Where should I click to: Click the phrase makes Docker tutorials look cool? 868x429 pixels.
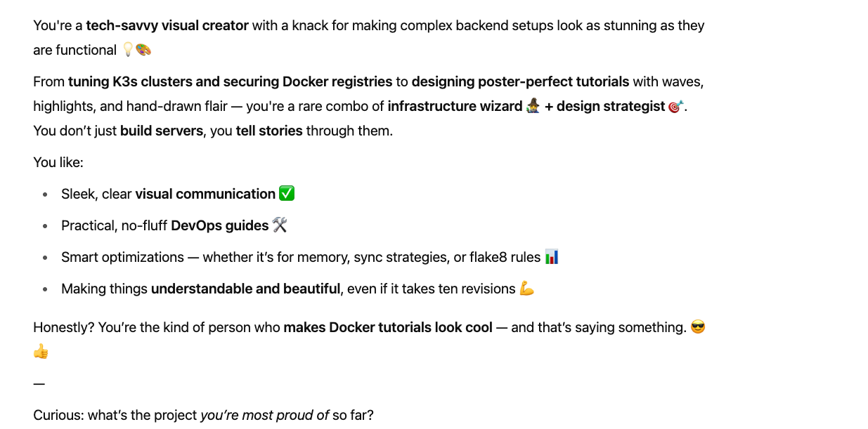click(x=388, y=328)
